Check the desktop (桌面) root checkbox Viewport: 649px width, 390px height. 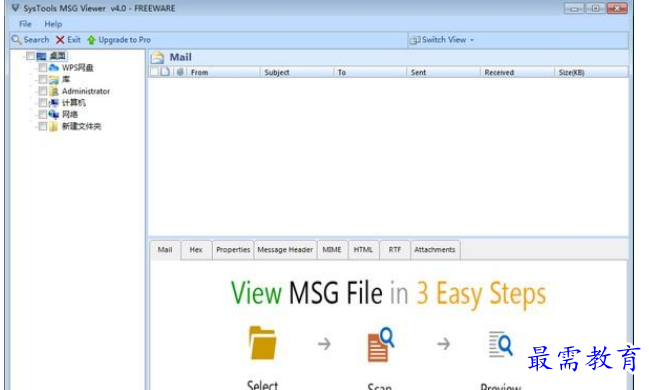pos(30,55)
